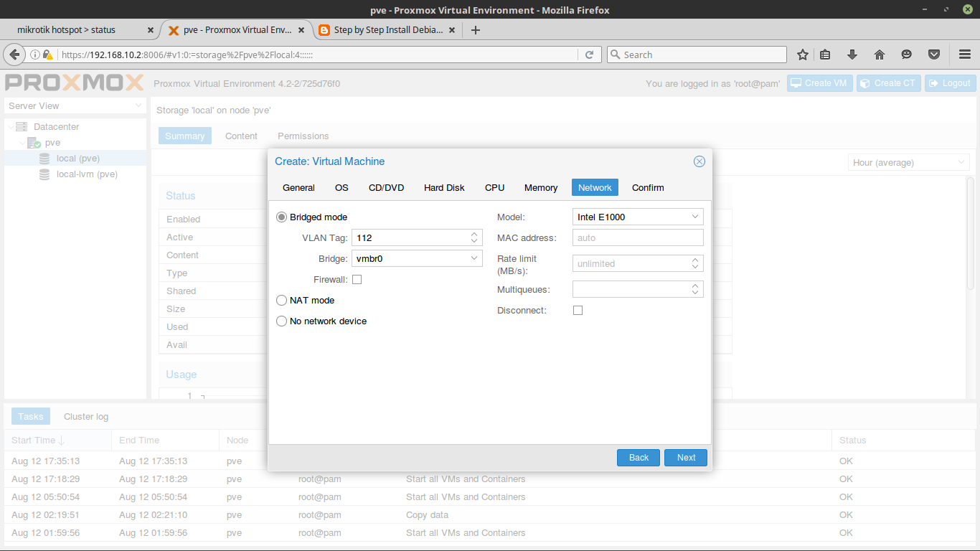Toggle the Disconnect checkbox
980x551 pixels.
pos(578,311)
